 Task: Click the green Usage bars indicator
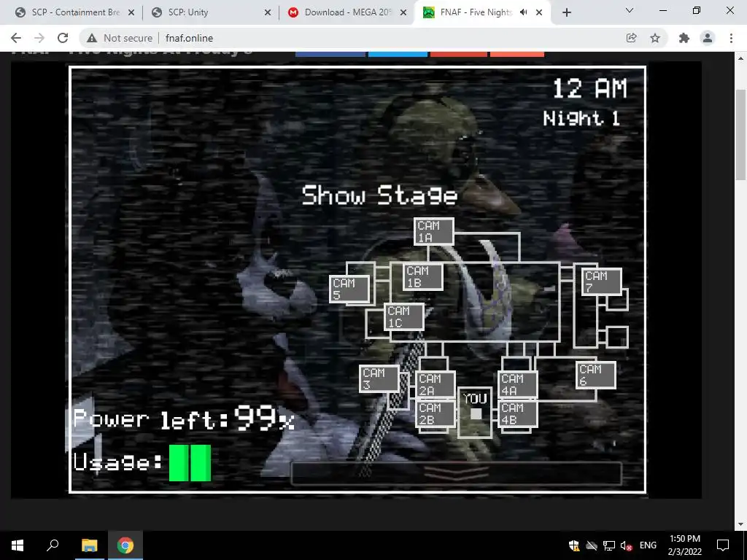[x=190, y=463]
